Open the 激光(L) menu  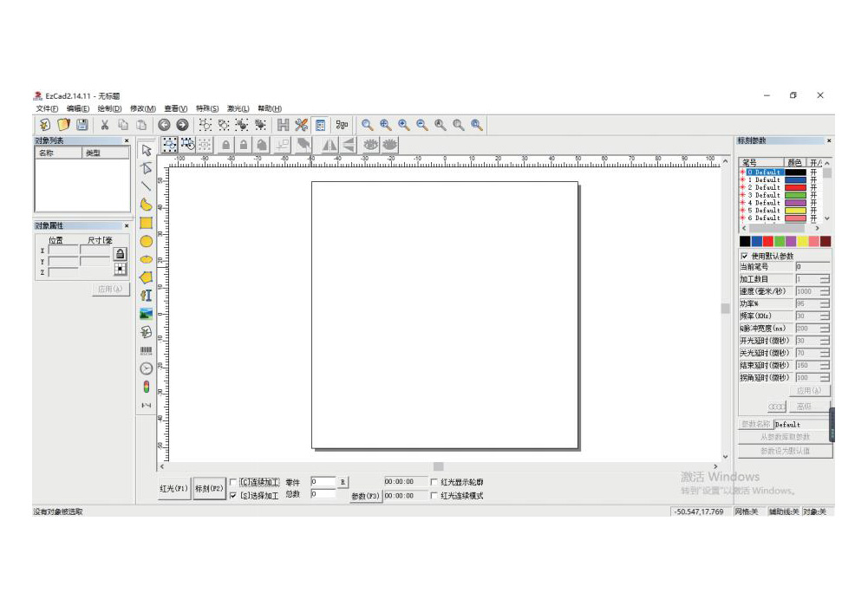pos(238,108)
